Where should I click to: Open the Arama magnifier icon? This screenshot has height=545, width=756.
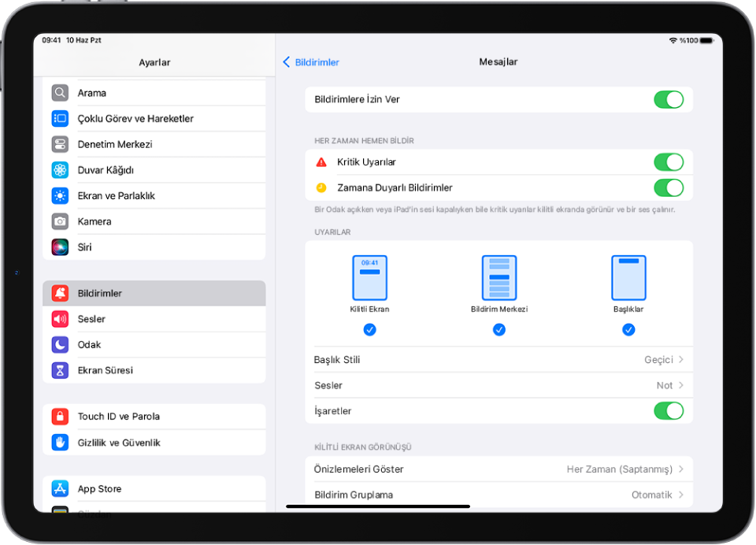coord(60,93)
